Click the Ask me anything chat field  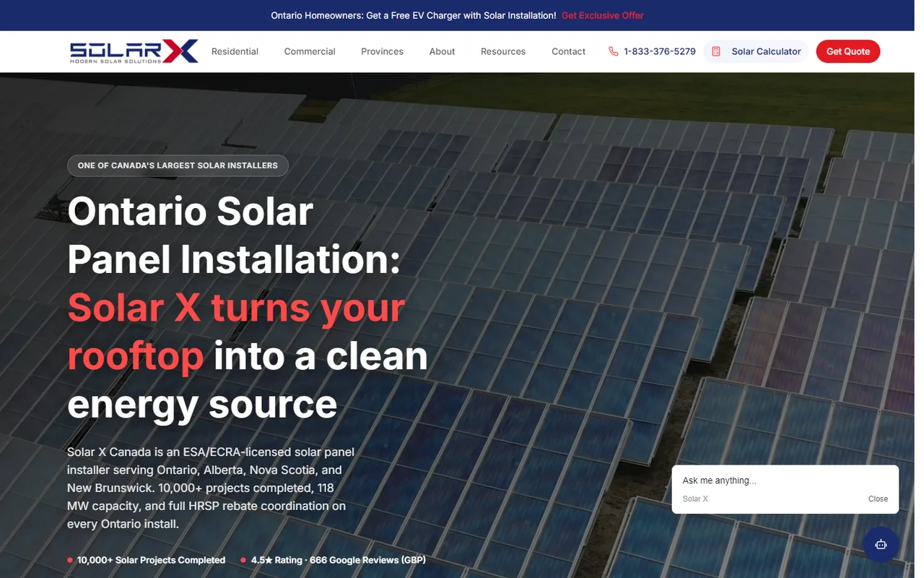[785, 480]
